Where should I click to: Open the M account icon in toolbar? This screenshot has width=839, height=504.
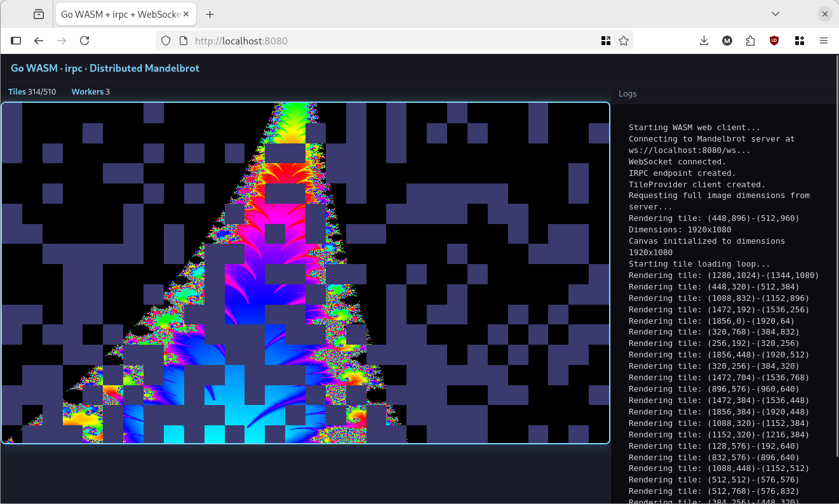click(727, 41)
